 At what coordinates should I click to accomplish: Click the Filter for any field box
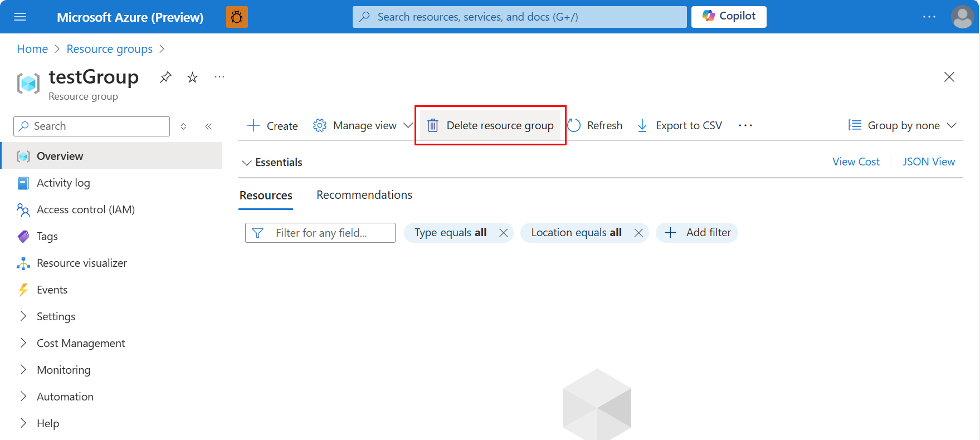click(x=320, y=233)
